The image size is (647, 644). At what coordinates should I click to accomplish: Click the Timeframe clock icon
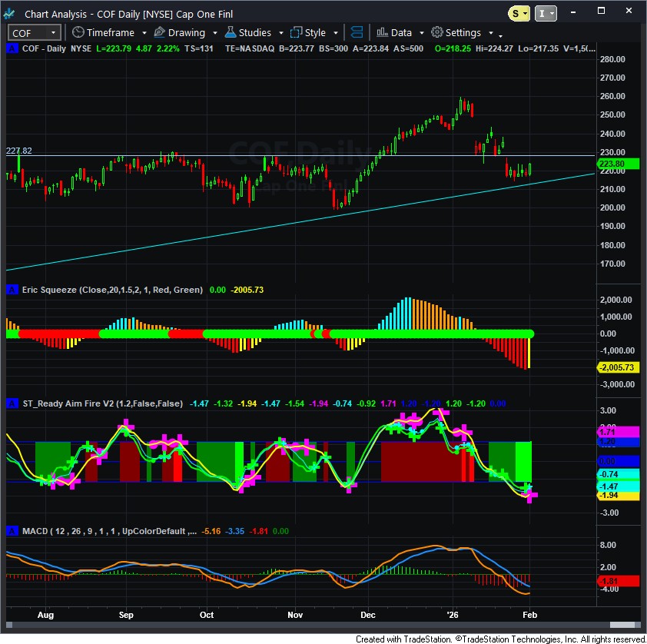[78, 32]
